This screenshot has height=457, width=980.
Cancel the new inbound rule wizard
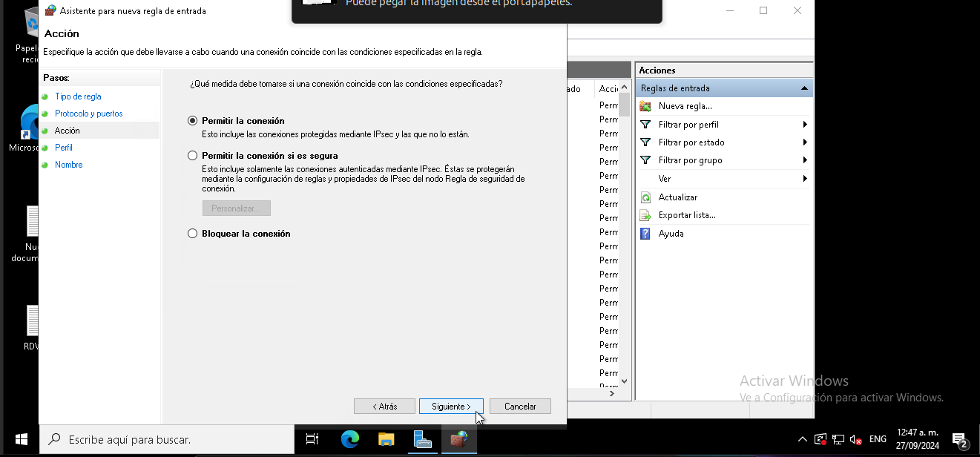click(520, 407)
